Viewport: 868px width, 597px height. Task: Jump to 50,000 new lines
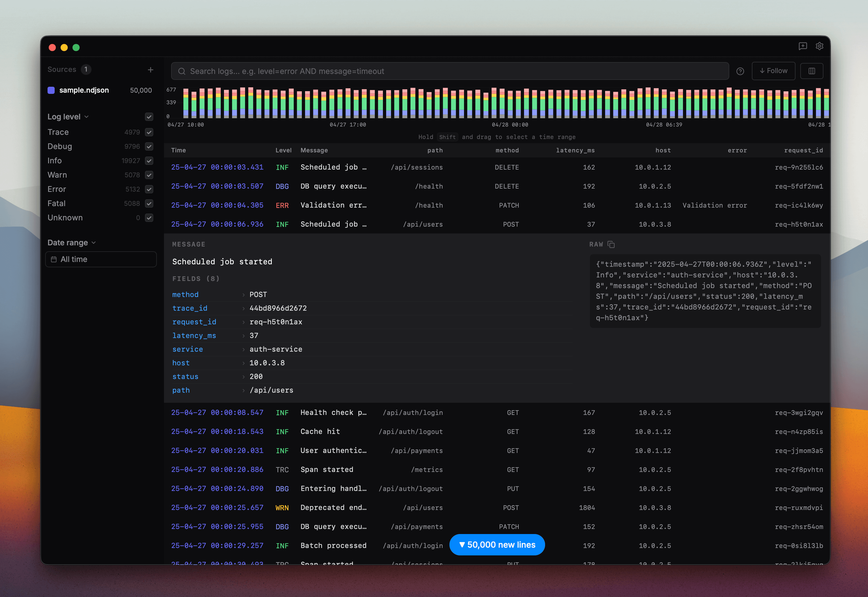497,545
